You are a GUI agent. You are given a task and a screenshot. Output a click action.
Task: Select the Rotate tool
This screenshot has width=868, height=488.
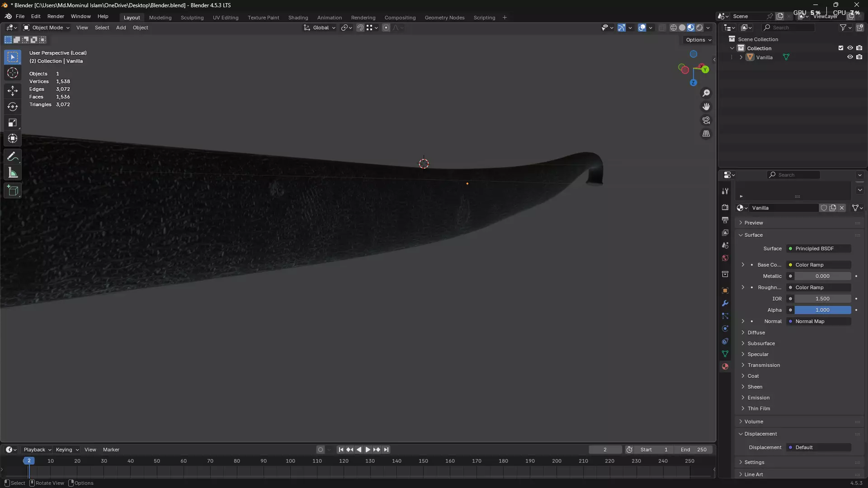coord(13,107)
